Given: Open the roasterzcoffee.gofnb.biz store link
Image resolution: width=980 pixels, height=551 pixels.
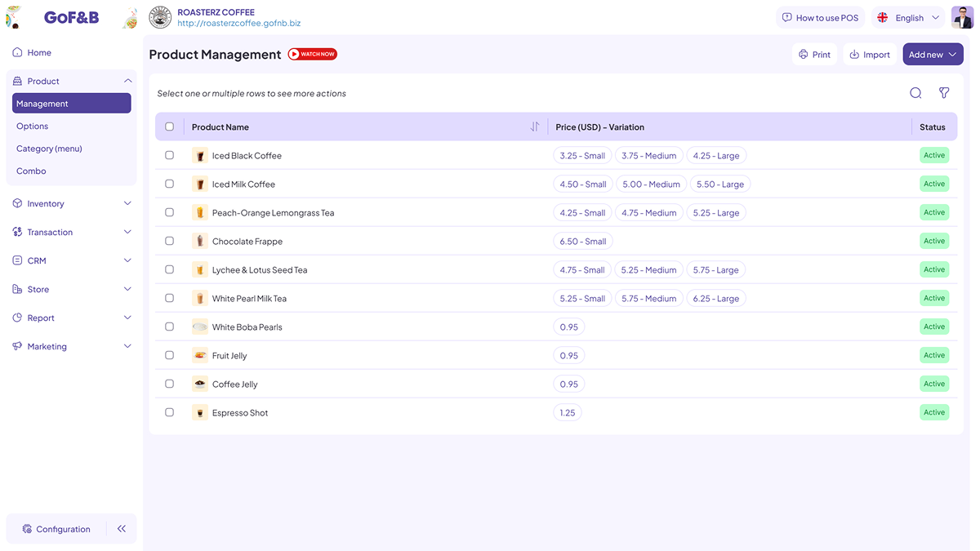Looking at the screenshot, I should click(238, 24).
